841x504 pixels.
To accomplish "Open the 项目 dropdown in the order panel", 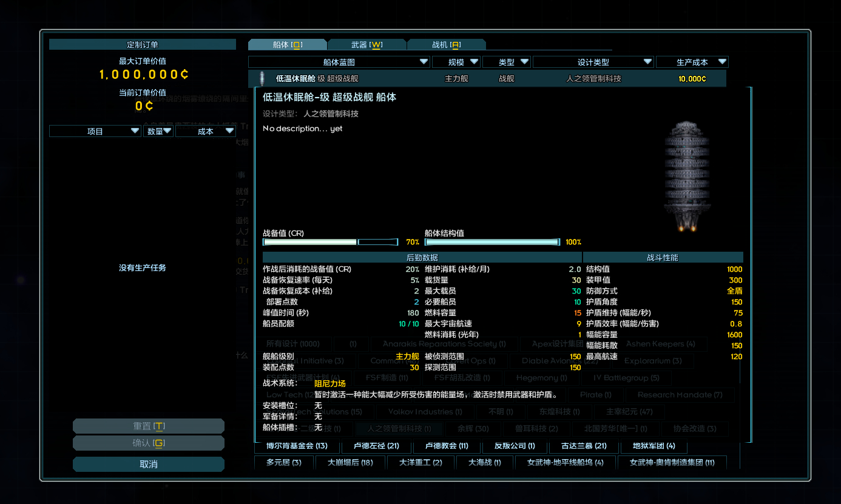I will 95,131.
